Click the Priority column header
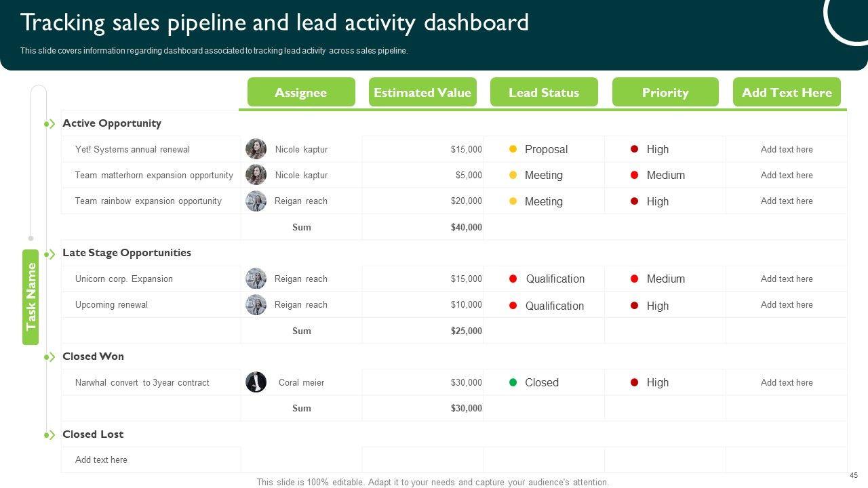This screenshot has height=488, width=868. (665, 92)
